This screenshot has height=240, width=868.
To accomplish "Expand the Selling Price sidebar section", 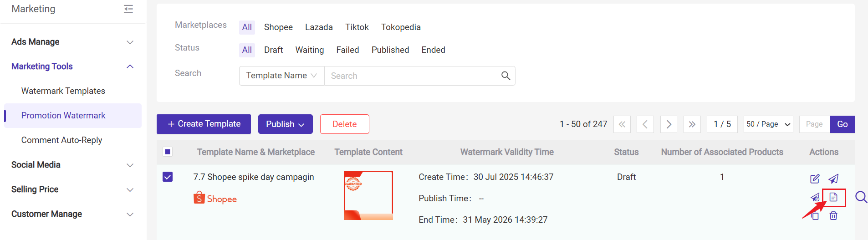I will pos(73,189).
